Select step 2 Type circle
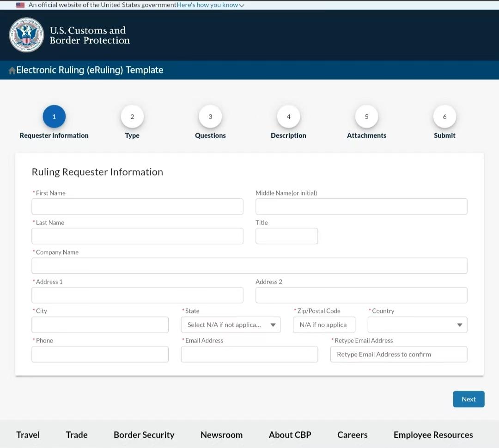 tap(132, 117)
